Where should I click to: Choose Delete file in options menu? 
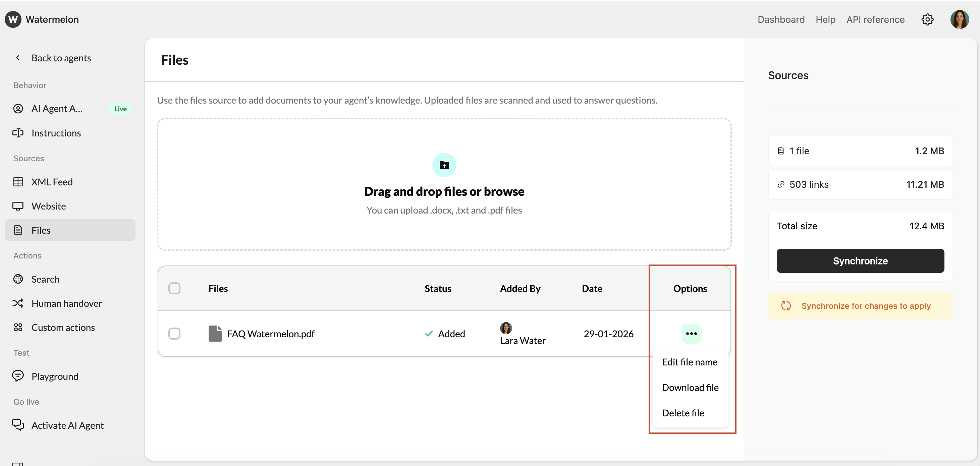tap(683, 413)
